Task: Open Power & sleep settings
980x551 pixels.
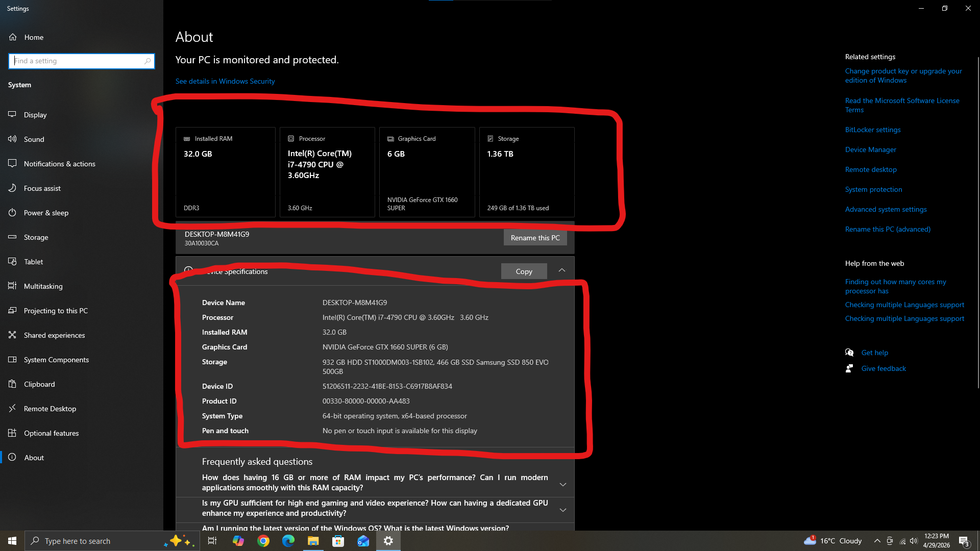Action: pyautogui.click(x=82, y=213)
